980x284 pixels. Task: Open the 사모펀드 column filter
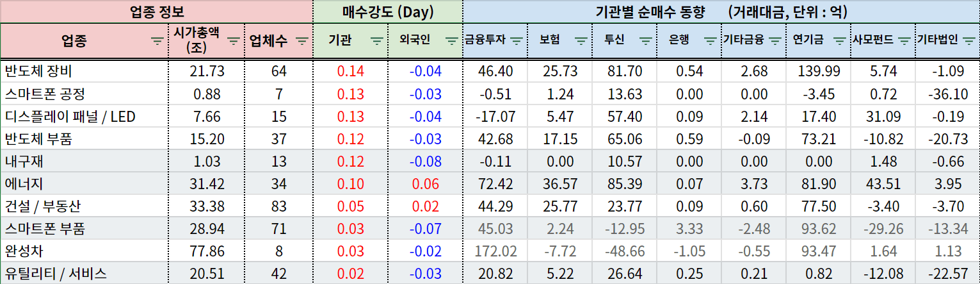(904, 40)
